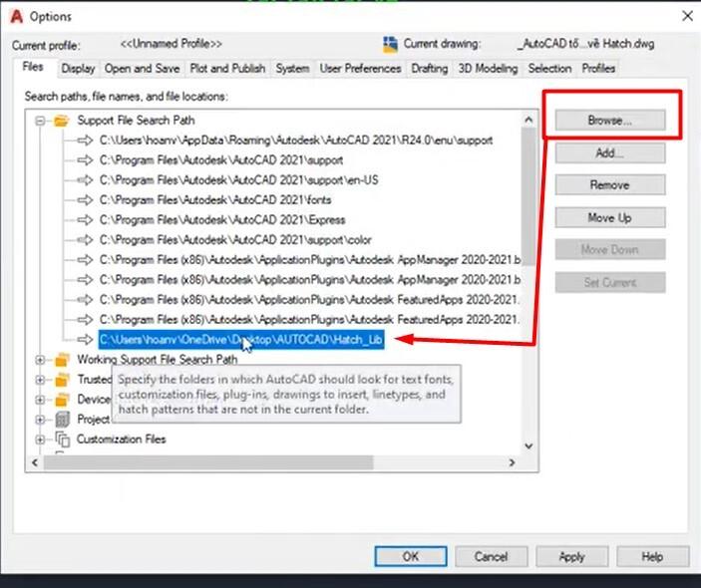
Task: Select the Support File Search Path label
Action: 136,121
